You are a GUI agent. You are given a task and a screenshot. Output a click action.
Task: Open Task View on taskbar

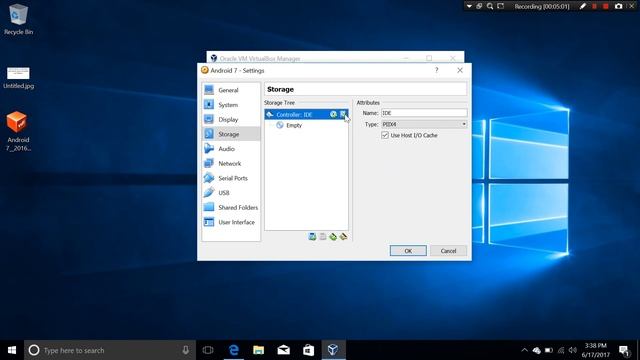click(x=208, y=350)
